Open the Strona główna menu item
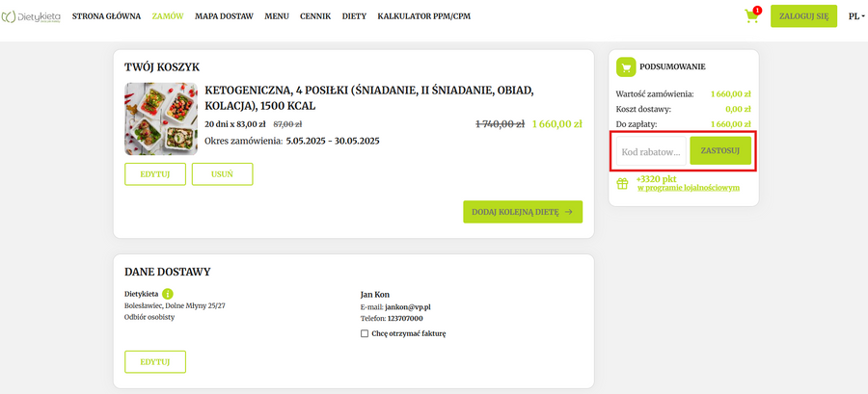 [106, 16]
